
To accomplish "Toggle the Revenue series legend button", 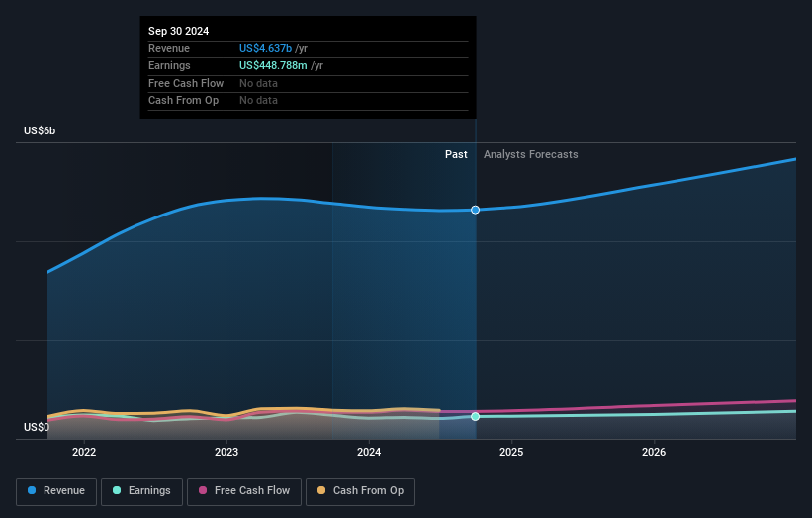I will click(56, 491).
